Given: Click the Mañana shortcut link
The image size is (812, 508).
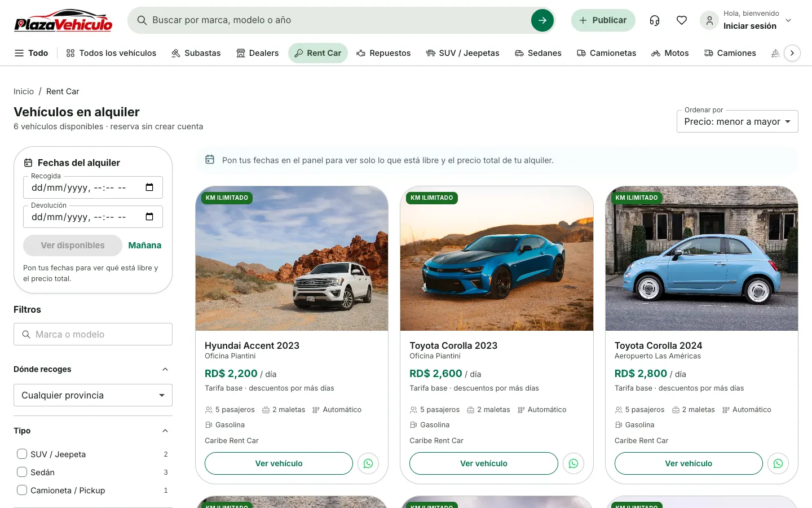Looking at the screenshot, I should coord(145,246).
